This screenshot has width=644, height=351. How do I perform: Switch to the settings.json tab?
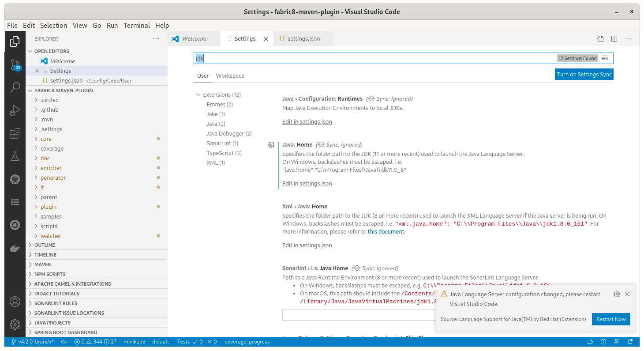coord(303,38)
